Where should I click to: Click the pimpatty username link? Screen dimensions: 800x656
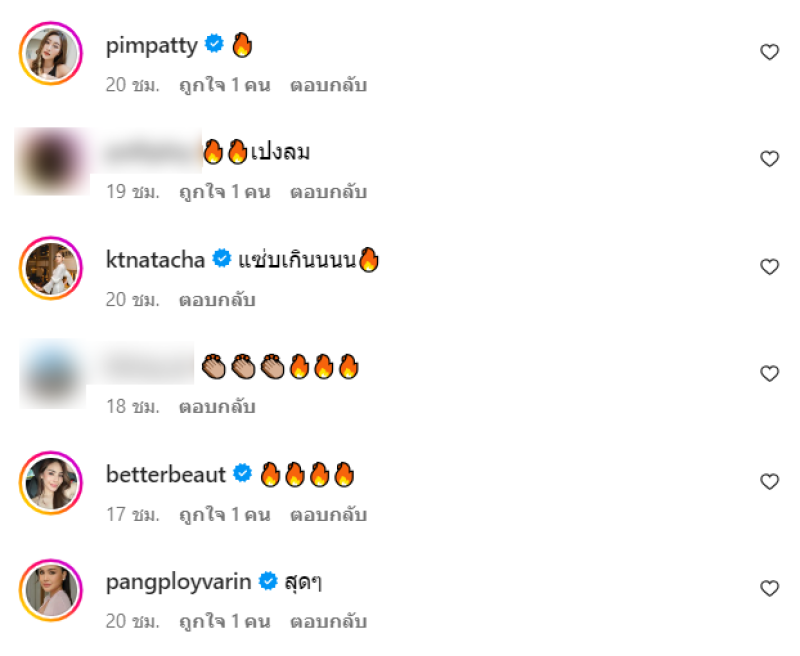152,46
